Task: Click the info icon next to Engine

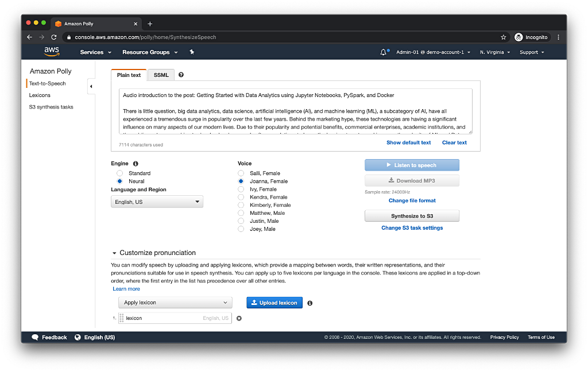Action: point(135,164)
